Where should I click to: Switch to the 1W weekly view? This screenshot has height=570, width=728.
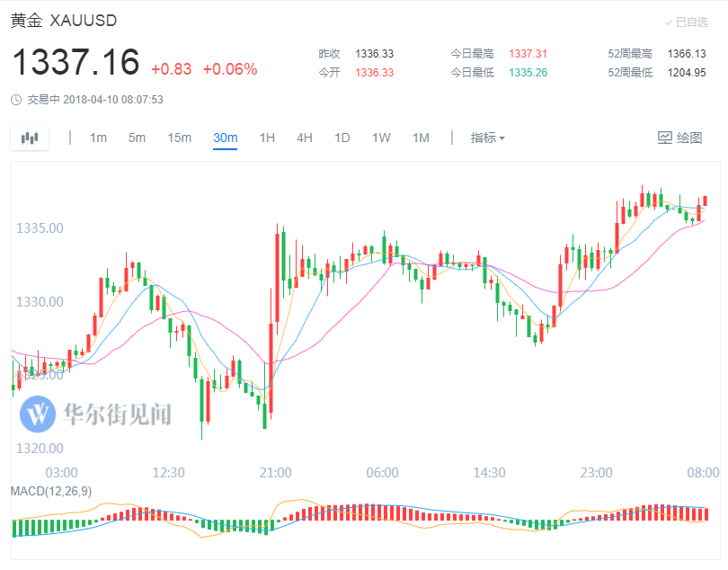(x=381, y=138)
